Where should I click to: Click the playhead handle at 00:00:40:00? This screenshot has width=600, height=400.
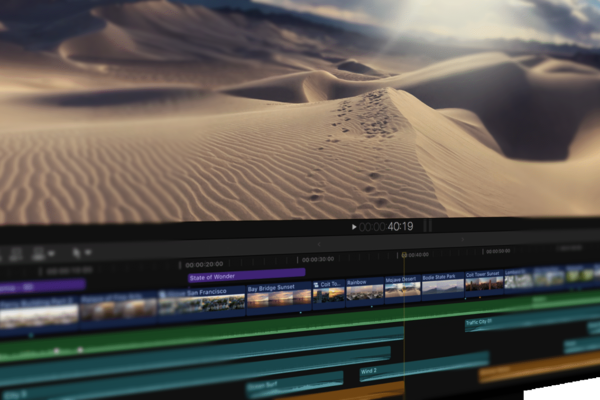coord(404,255)
